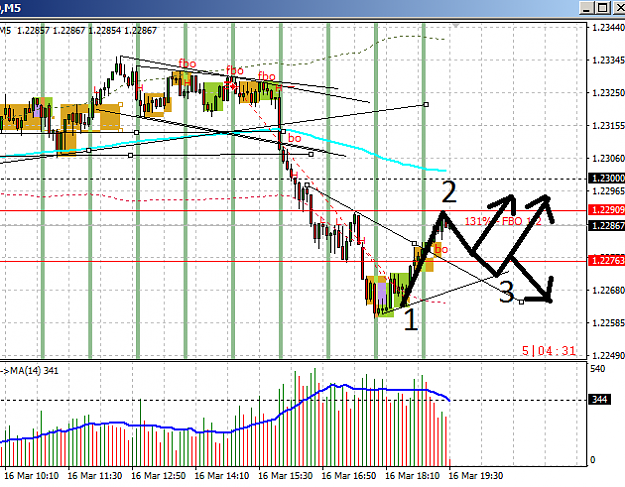
Task: Click the 1.22490 price axis label
Action: (608, 355)
